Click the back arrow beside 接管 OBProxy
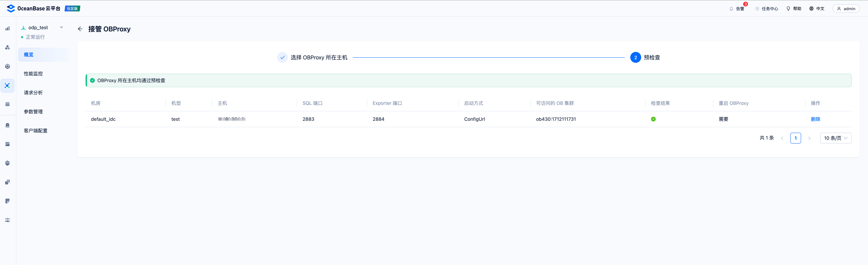 80,29
